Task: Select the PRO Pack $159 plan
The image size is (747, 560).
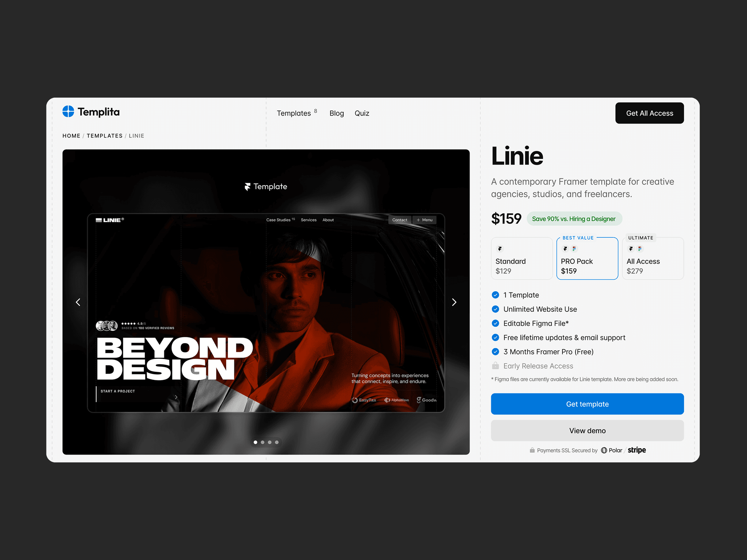Action: click(x=587, y=258)
